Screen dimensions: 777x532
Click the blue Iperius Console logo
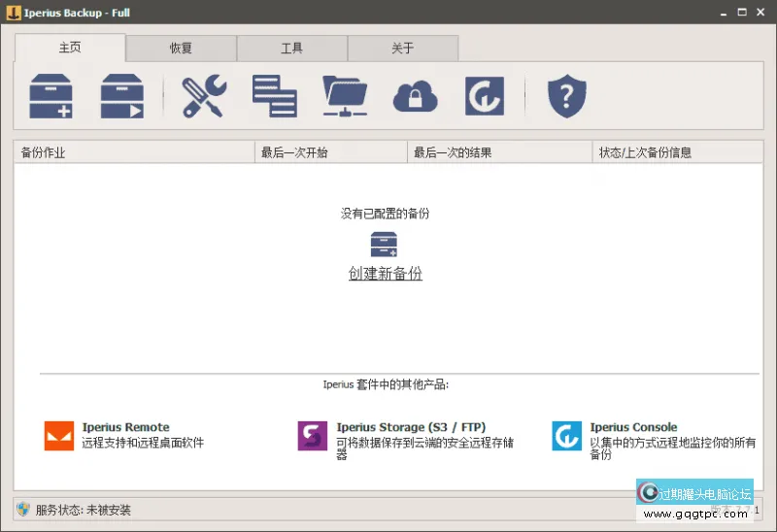567,436
